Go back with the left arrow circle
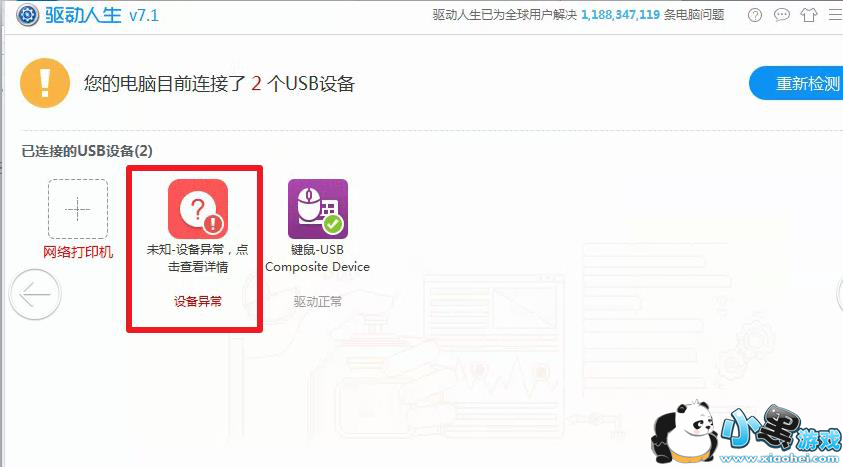This screenshot has width=843, height=467. coord(35,294)
